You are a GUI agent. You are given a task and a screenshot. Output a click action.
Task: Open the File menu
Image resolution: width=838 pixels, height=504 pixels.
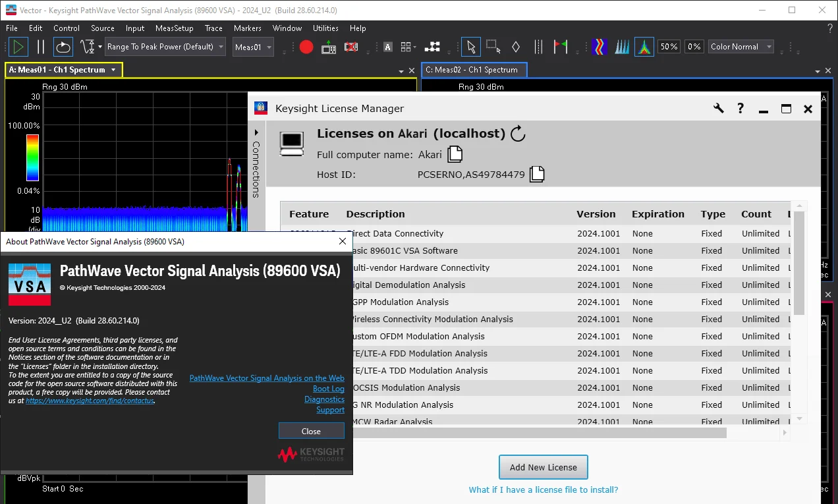[x=12, y=28]
